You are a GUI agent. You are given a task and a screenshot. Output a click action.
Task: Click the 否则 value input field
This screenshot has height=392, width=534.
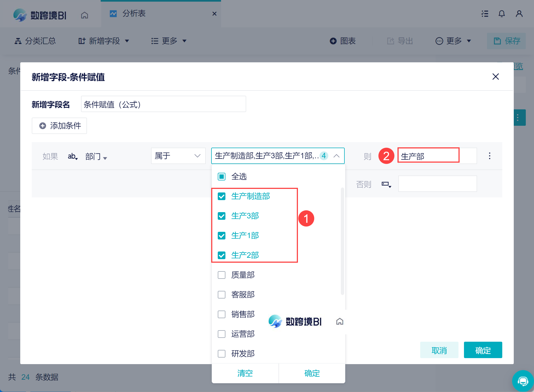(x=437, y=184)
